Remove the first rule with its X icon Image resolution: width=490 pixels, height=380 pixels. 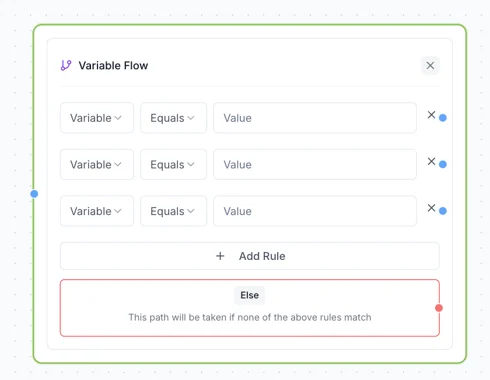point(431,115)
